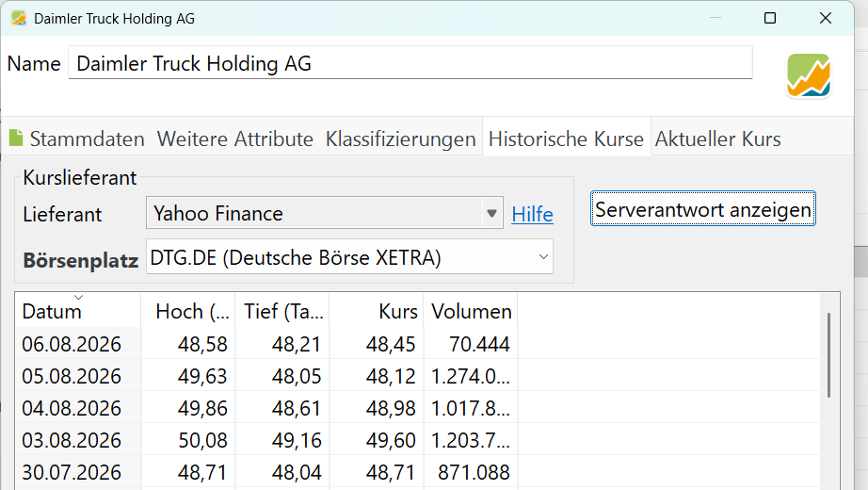Click the Portfolio Performance logo in the header
The height and width of the screenshot is (490, 868).
809,75
